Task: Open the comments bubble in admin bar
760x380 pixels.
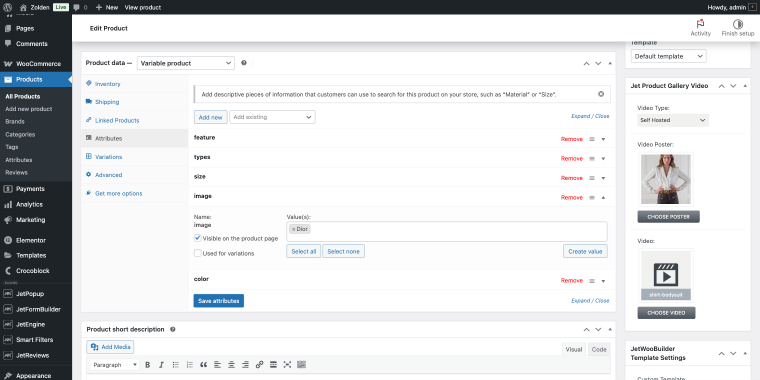Action: pos(80,7)
